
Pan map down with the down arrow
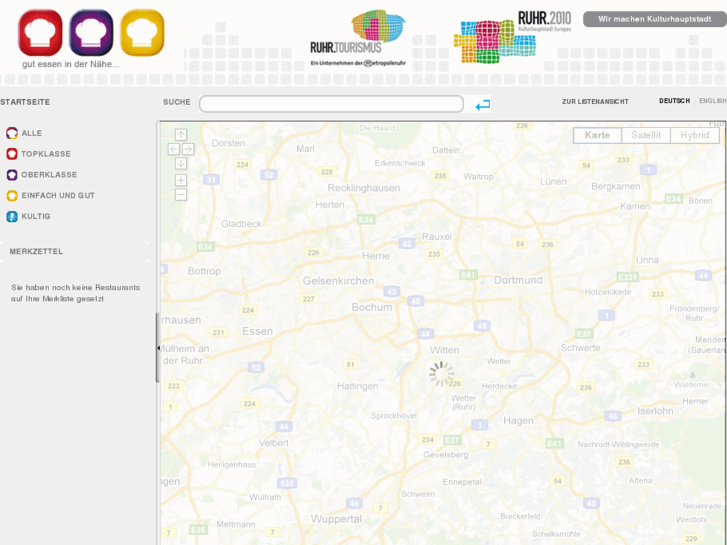point(181,163)
